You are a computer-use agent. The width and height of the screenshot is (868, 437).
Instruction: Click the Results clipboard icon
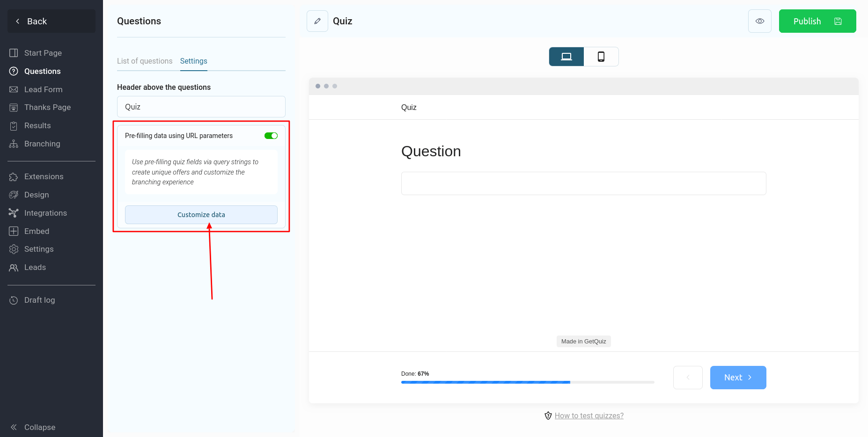click(x=14, y=126)
